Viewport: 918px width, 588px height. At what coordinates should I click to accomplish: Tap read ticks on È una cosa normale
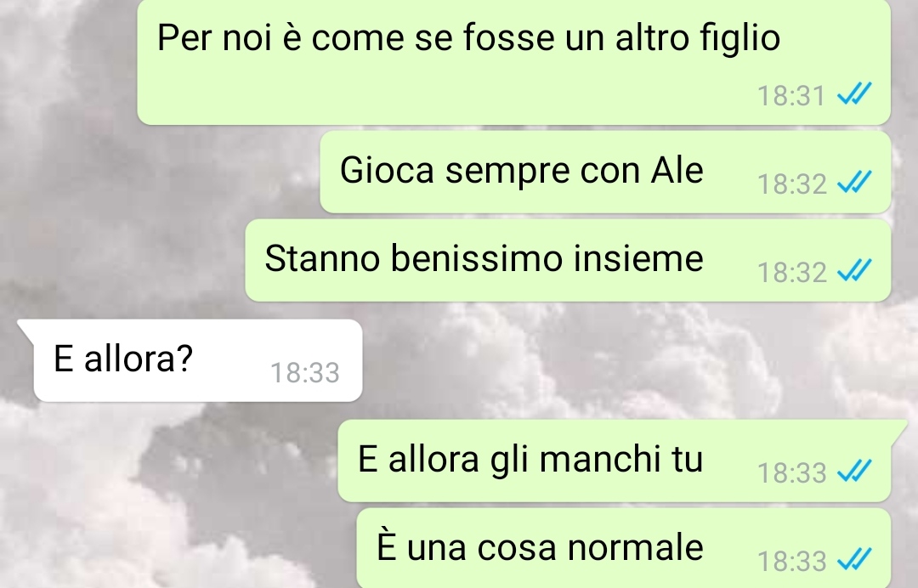pyautogui.click(x=854, y=559)
